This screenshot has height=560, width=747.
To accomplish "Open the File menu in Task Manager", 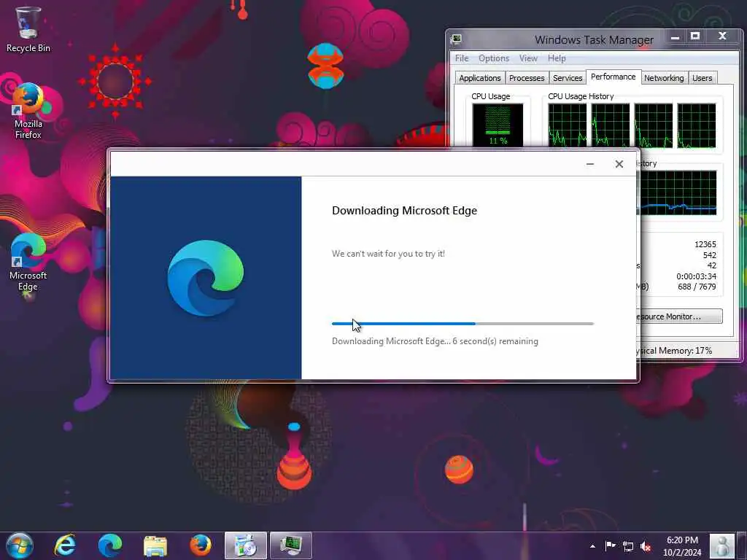I will (462, 58).
